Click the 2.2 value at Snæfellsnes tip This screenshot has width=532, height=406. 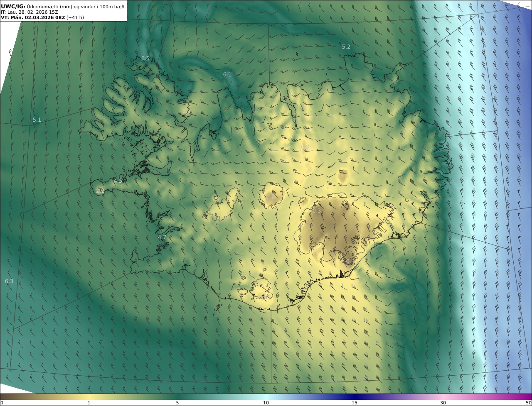click(100, 190)
